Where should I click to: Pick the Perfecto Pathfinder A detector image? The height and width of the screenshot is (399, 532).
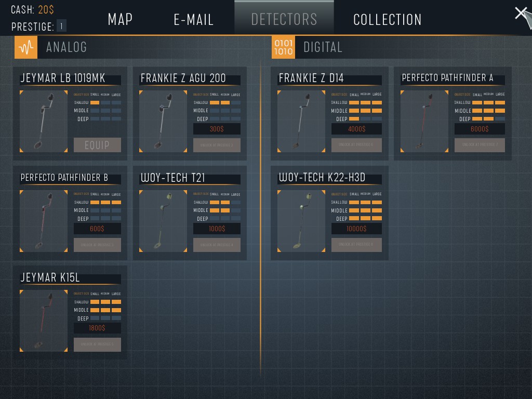coord(424,122)
